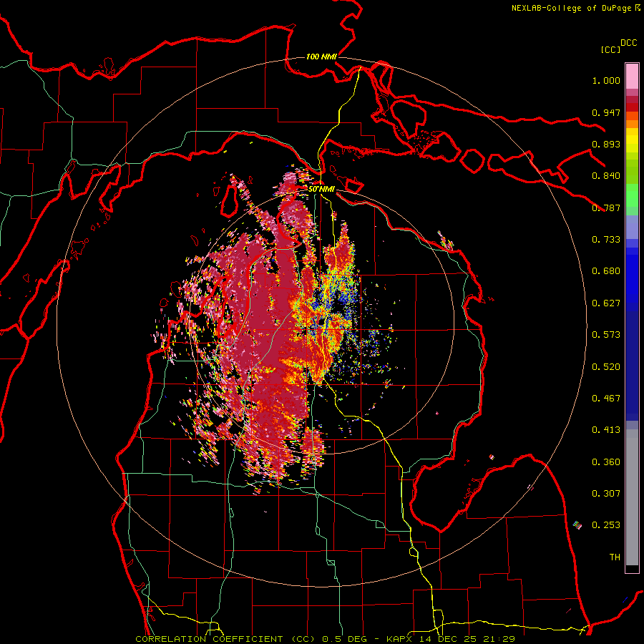Click the TH threshold label
The image size is (644, 644).
[615, 557]
